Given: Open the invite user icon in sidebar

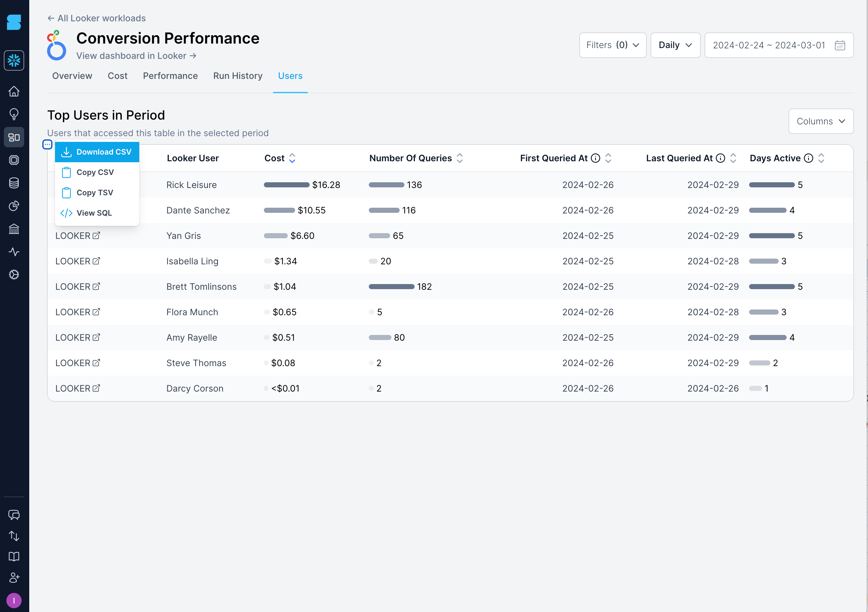Looking at the screenshot, I should click(14, 578).
